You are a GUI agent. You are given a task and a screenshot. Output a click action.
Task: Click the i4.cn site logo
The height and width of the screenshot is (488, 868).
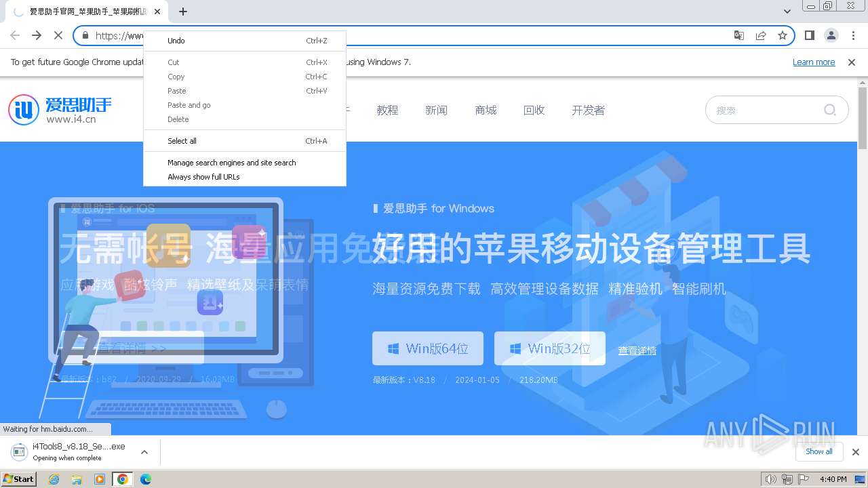pyautogui.click(x=60, y=110)
